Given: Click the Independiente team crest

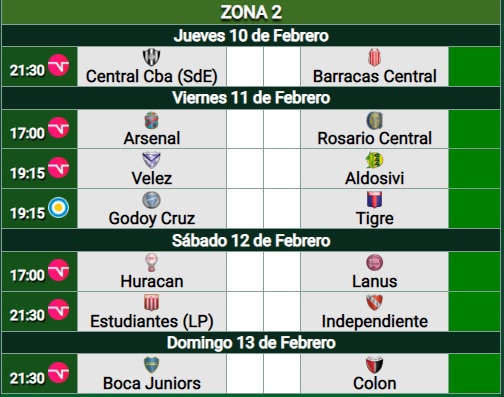Looking at the screenshot, I should (374, 303).
